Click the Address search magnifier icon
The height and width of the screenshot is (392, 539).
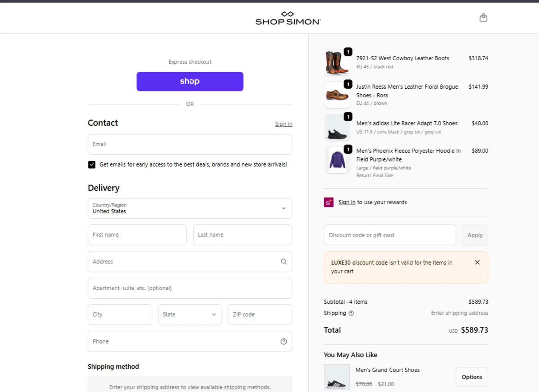tap(284, 261)
